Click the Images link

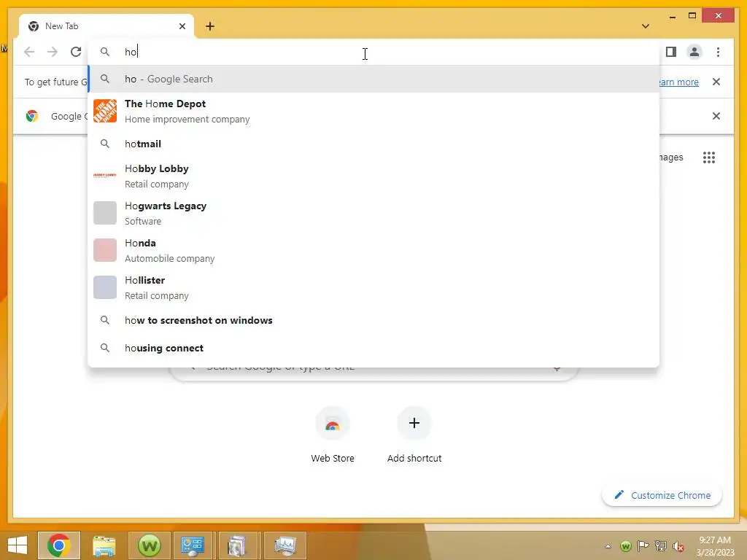click(671, 157)
